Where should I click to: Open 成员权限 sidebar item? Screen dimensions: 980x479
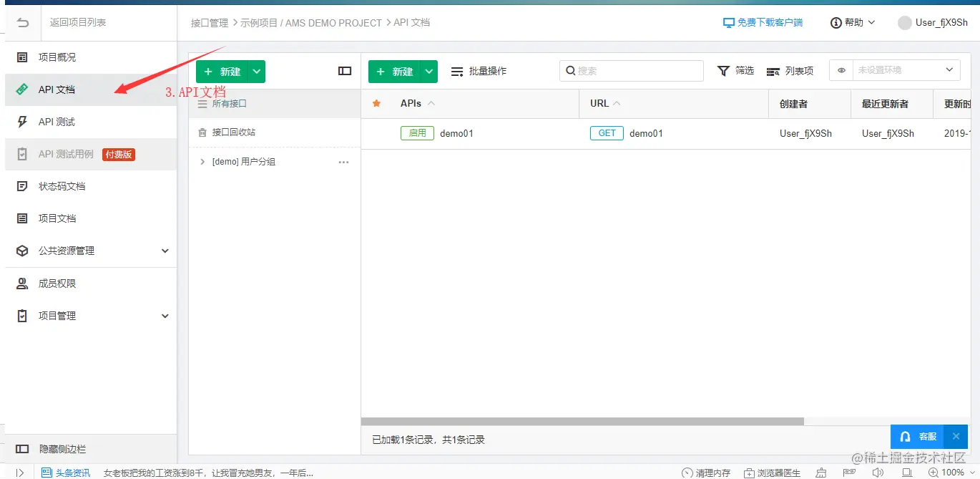91,284
